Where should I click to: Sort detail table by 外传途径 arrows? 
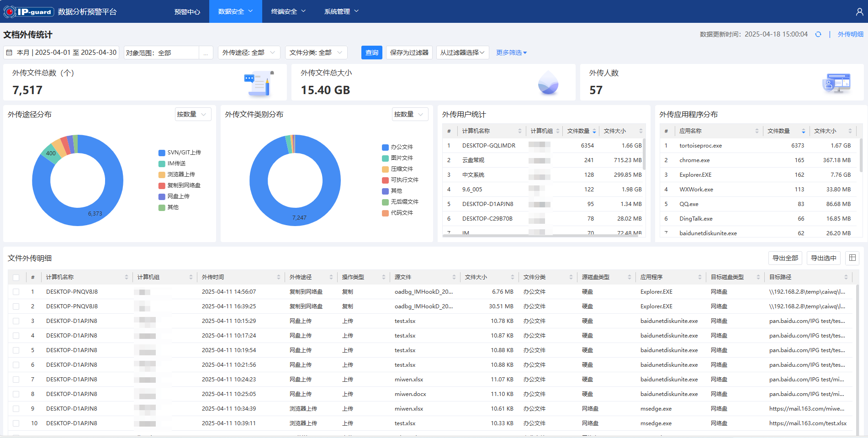331,277
